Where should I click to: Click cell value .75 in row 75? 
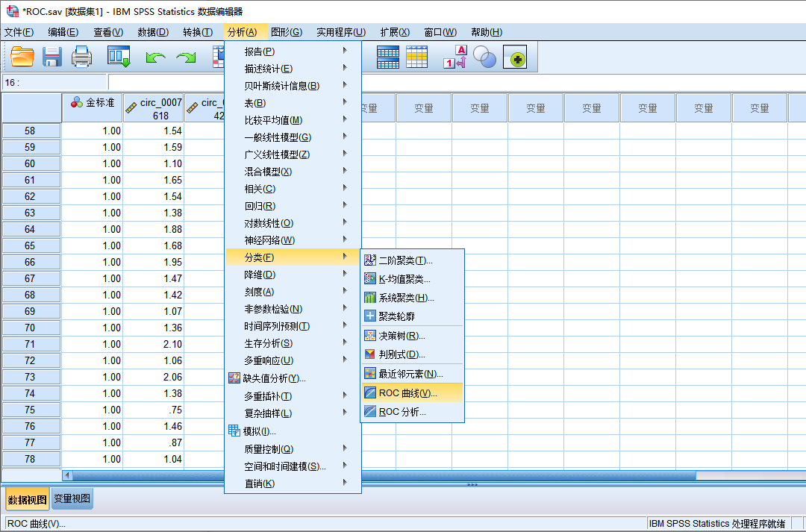click(154, 410)
